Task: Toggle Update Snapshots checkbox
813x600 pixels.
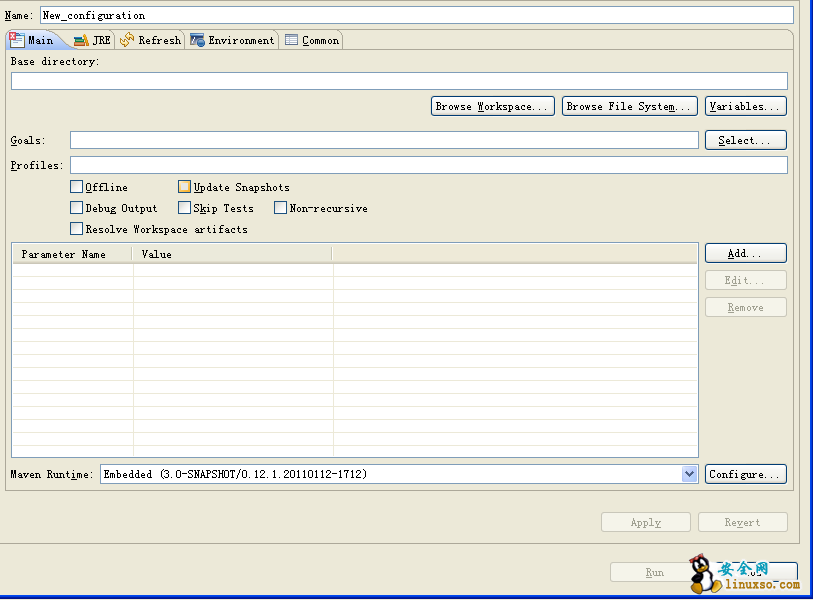Action: 185,187
